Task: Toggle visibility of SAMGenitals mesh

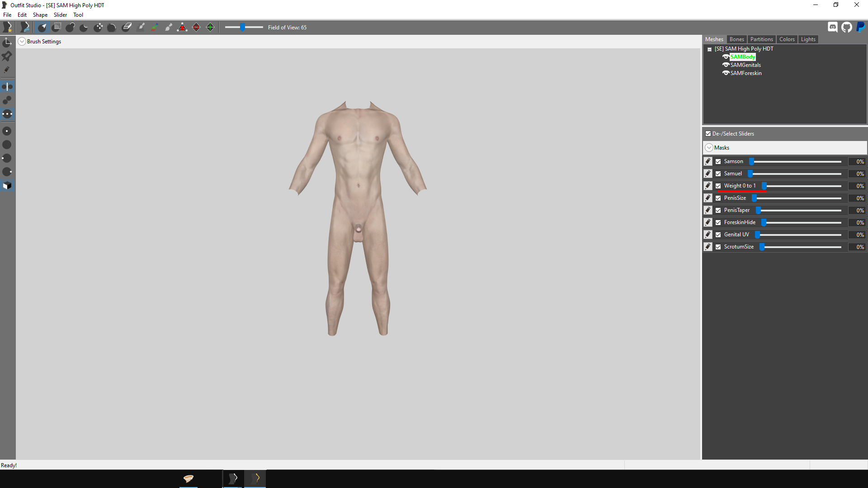Action: 726,65
